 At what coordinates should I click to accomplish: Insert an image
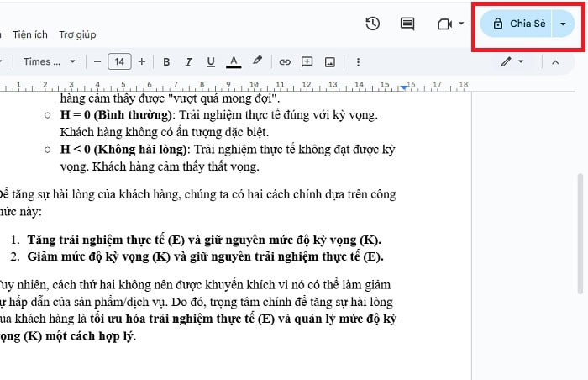[329, 62]
